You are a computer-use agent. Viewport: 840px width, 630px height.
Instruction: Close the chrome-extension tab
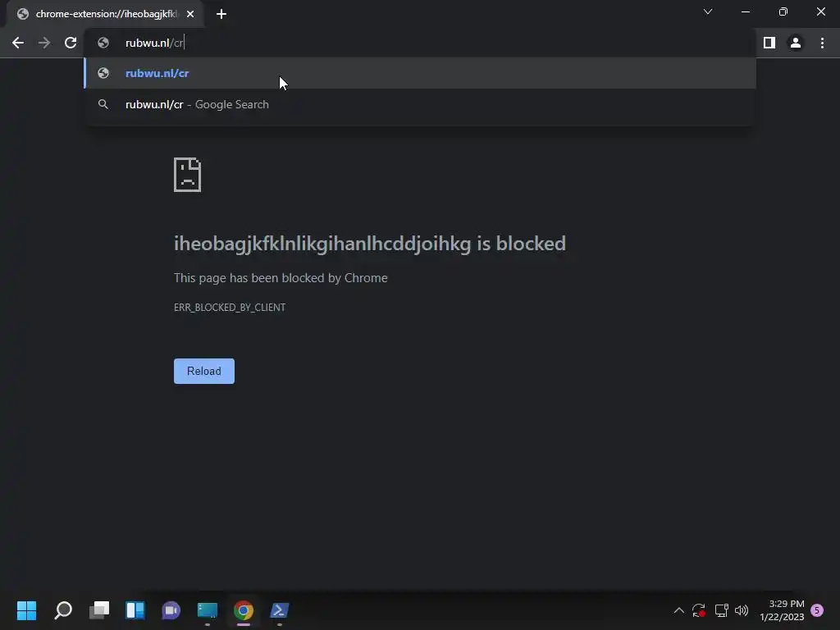190,14
